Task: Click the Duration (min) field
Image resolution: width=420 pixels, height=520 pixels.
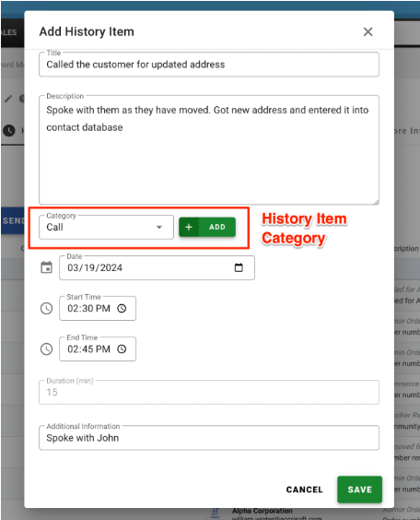Action: (209, 393)
